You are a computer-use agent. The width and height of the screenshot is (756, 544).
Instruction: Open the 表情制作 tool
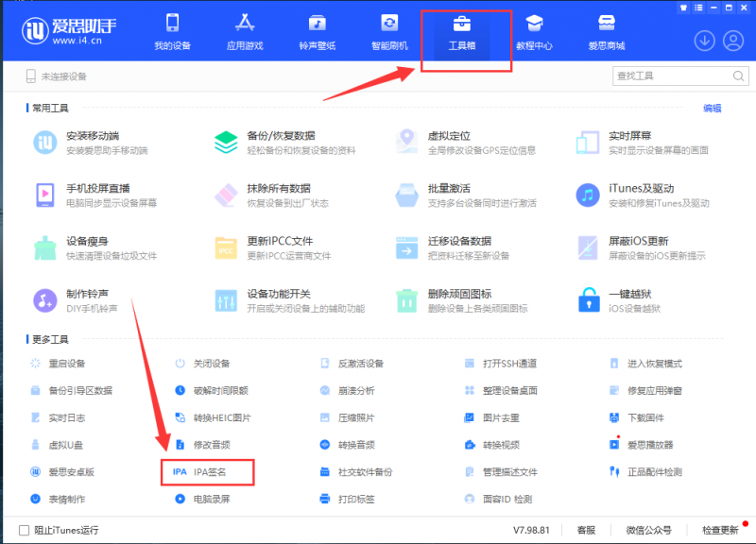tap(58, 500)
